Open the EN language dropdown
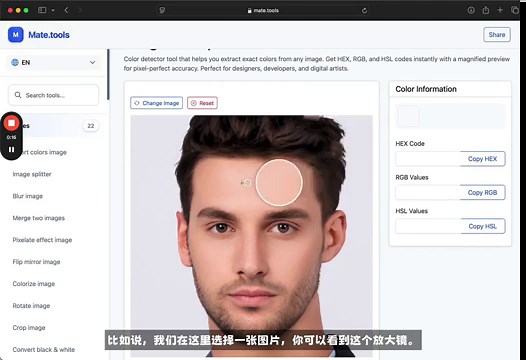The width and height of the screenshot is (526, 360). [x=54, y=62]
